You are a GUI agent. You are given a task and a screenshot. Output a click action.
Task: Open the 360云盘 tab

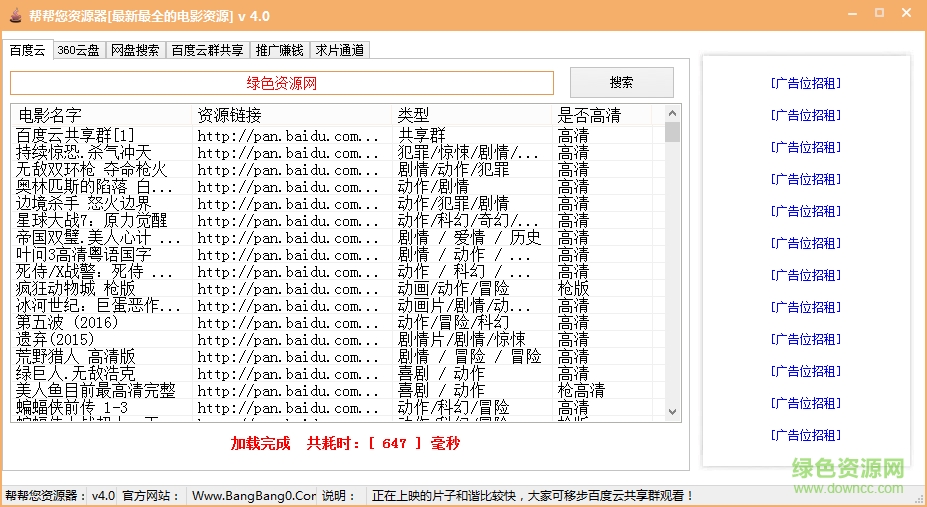(78, 51)
